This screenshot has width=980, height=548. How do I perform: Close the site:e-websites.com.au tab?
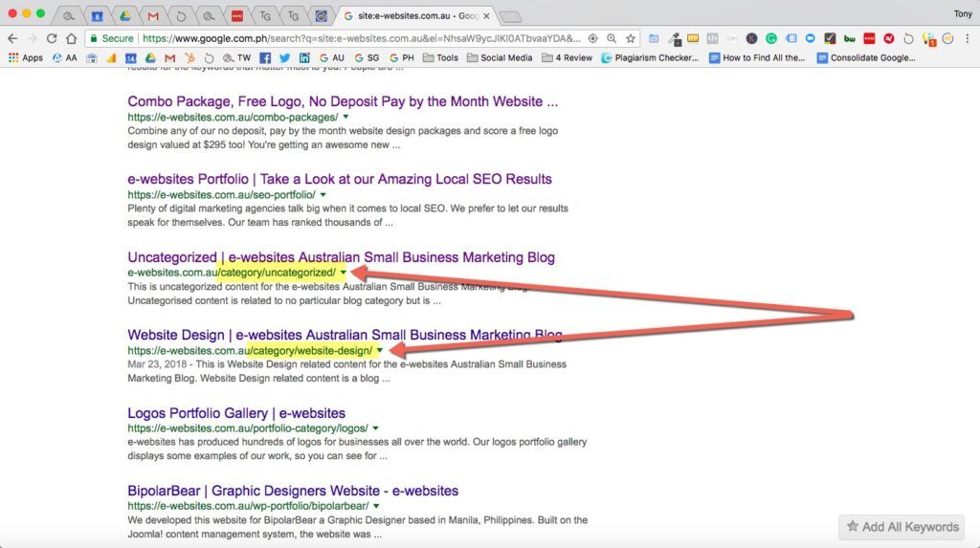click(x=486, y=15)
